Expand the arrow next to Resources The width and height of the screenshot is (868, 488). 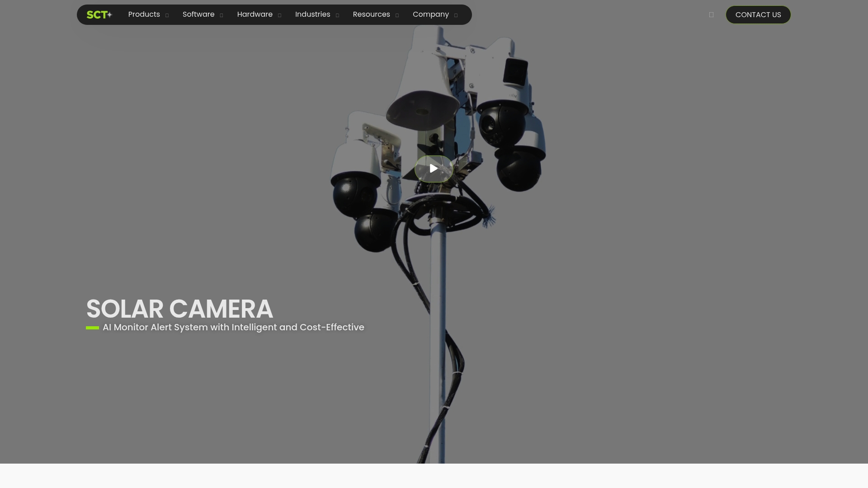[397, 15]
